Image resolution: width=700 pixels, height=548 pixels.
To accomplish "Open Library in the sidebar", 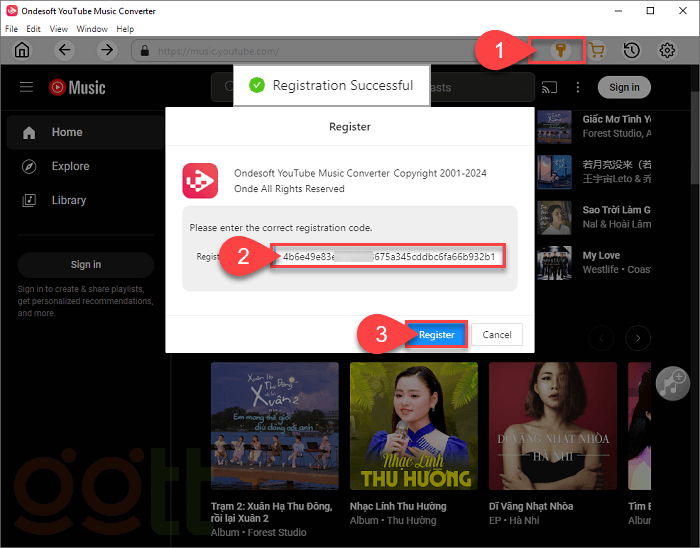I will tap(70, 200).
